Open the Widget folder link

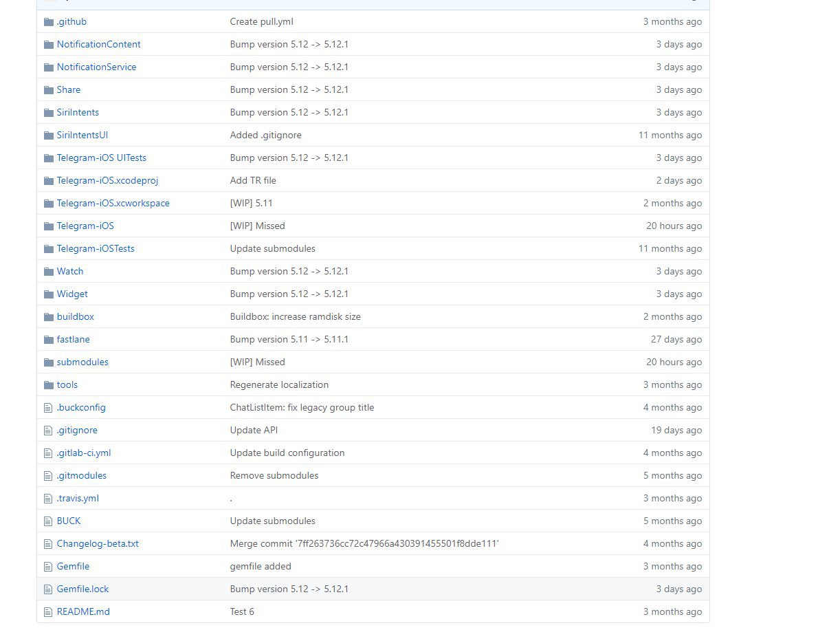tap(72, 294)
